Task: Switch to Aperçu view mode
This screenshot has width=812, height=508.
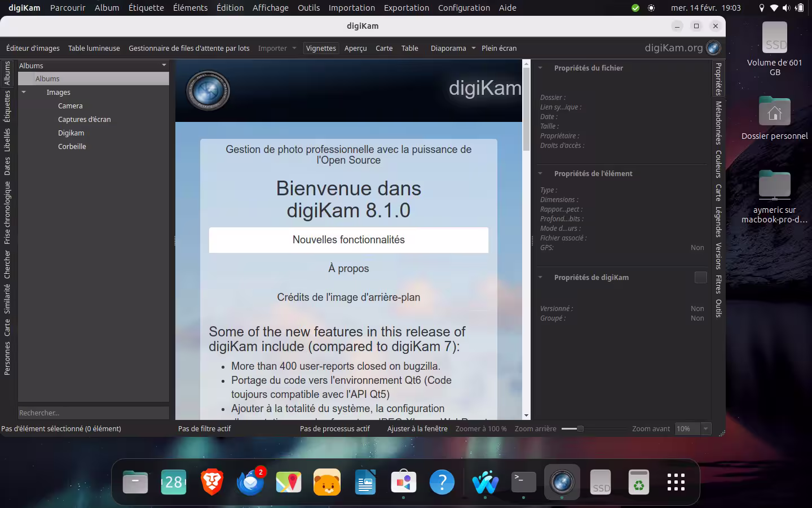Action: point(356,48)
